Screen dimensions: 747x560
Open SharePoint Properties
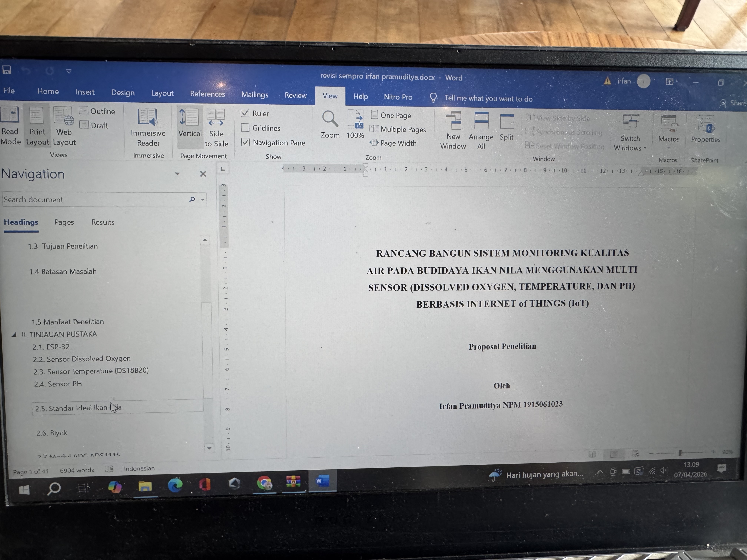click(705, 129)
